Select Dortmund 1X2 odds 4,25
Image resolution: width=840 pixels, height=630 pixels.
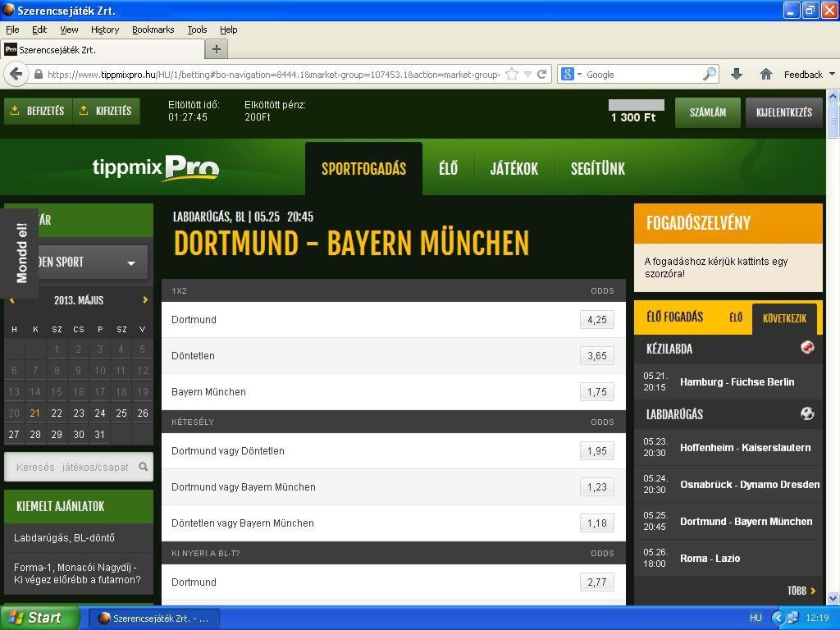pyautogui.click(x=597, y=320)
